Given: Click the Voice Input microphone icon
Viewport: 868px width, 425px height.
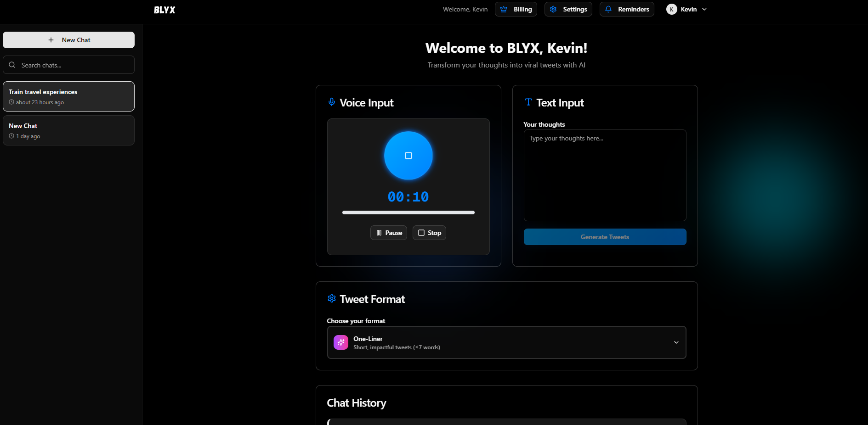Looking at the screenshot, I should coord(332,102).
